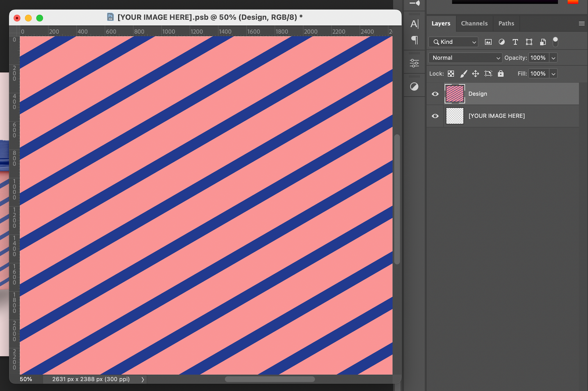Minimize the document with yellow button

28,18
